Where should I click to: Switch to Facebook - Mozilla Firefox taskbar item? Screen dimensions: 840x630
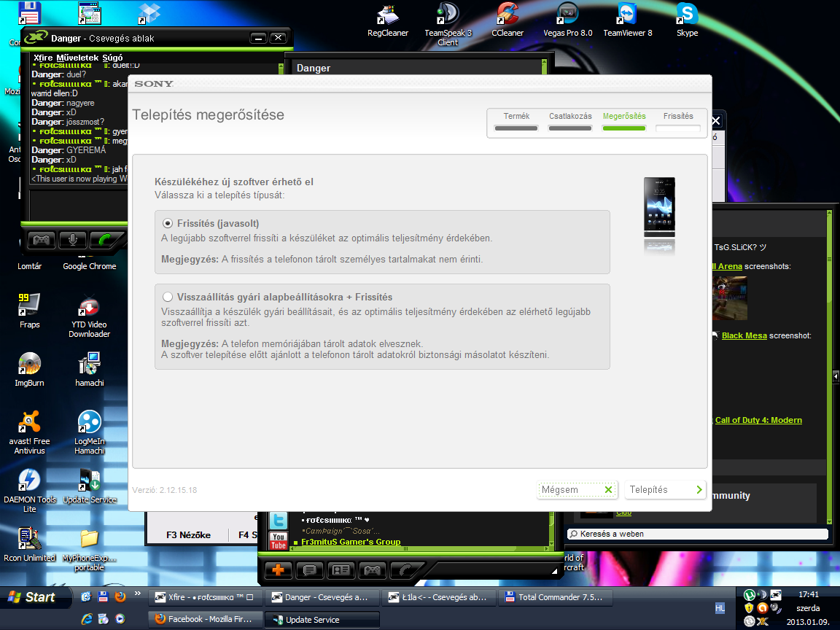(205, 619)
